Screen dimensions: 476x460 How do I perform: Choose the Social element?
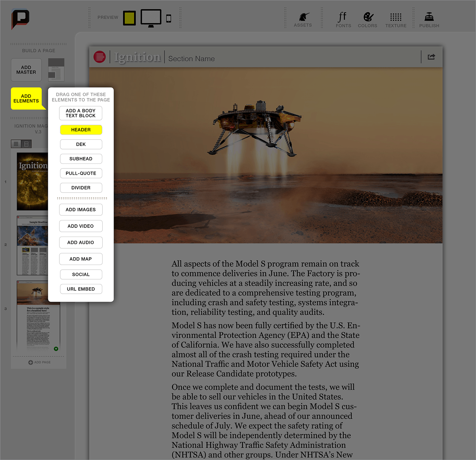click(x=81, y=274)
